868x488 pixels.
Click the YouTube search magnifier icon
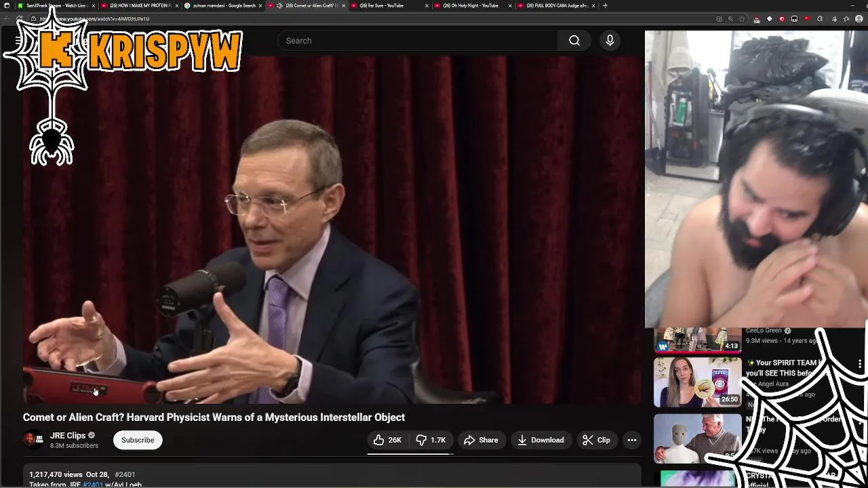(574, 41)
